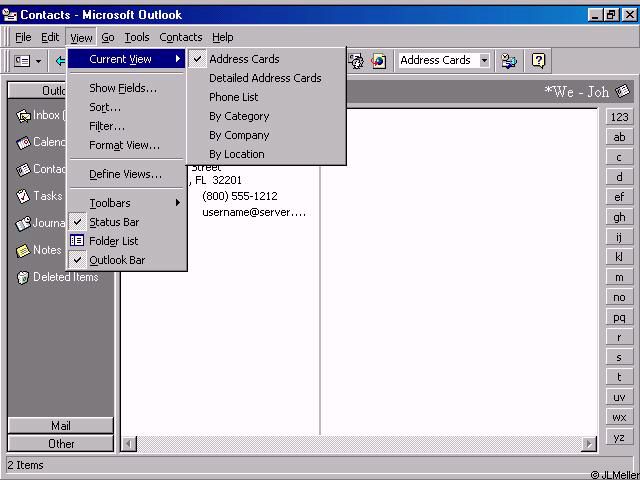Screen dimensions: 640x480
Task: Open Calendar shortcut in Outlook Bar
Action: point(40,142)
